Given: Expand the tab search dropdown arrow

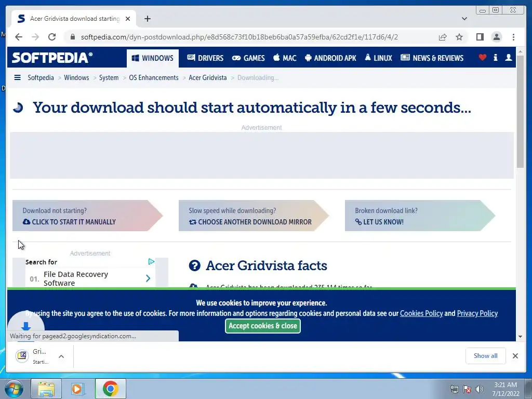Looking at the screenshot, I should click(464, 19).
